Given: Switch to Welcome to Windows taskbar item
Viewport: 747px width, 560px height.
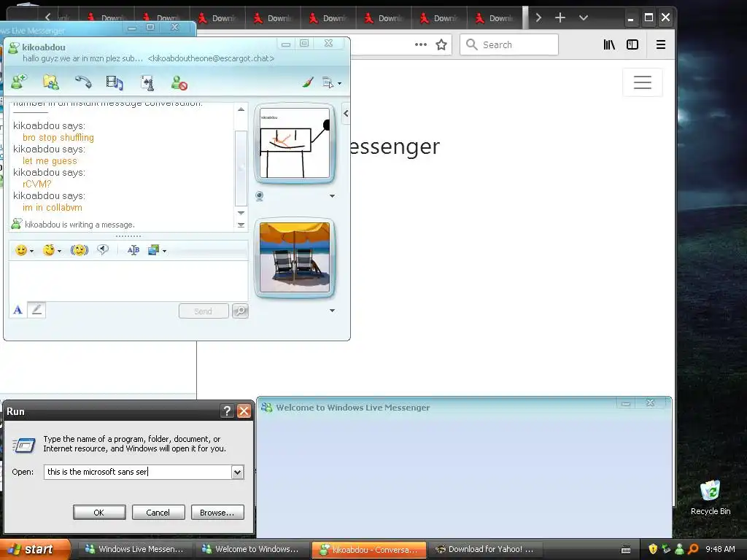Looking at the screenshot, I should pos(251,549).
